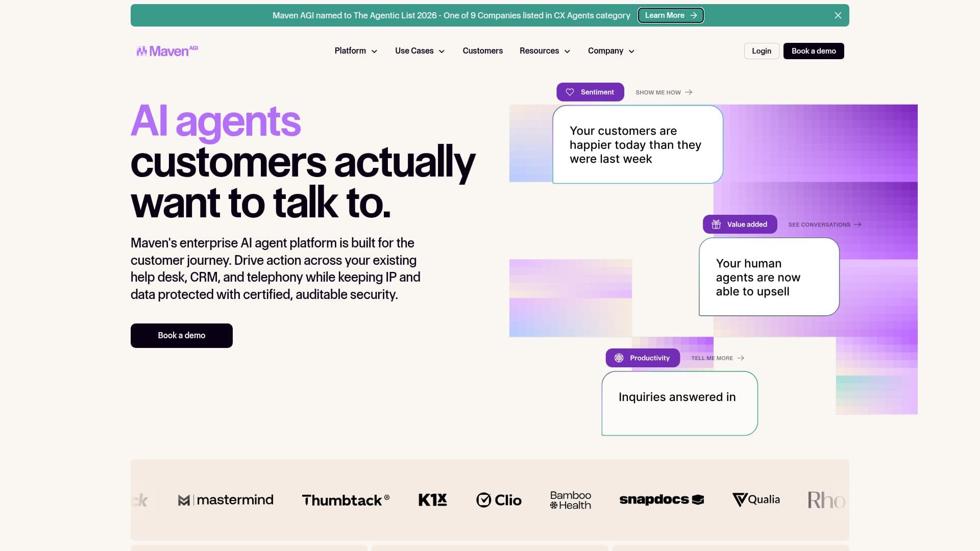Click Learn More in the banner
The image size is (980, 551).
click(671, 15)
